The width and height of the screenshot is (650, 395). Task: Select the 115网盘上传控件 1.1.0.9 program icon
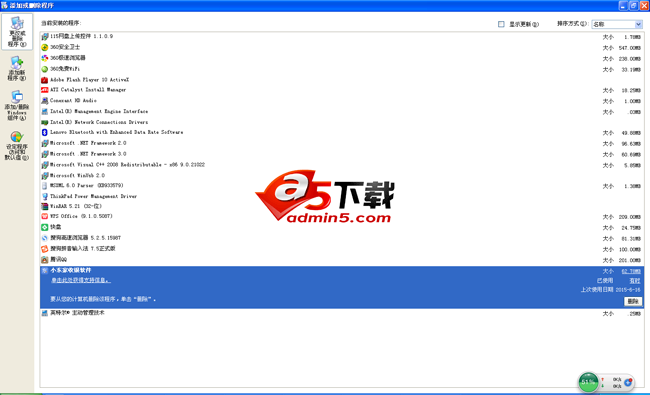45,36
